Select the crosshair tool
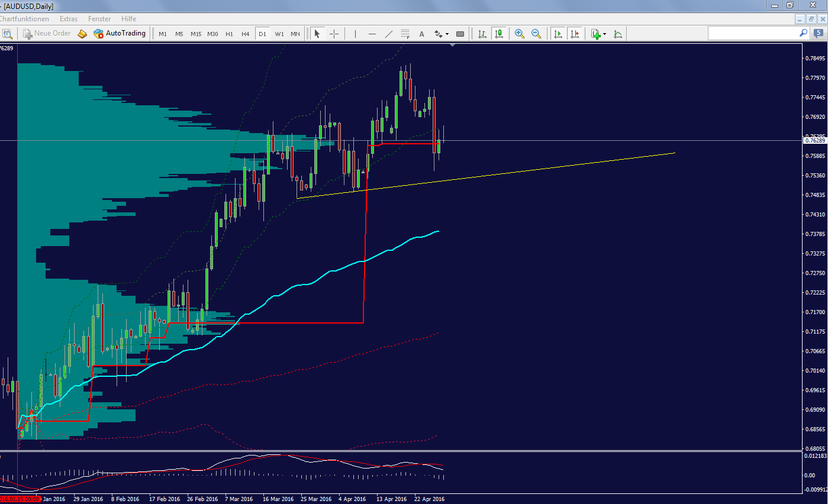 [334, 34]
